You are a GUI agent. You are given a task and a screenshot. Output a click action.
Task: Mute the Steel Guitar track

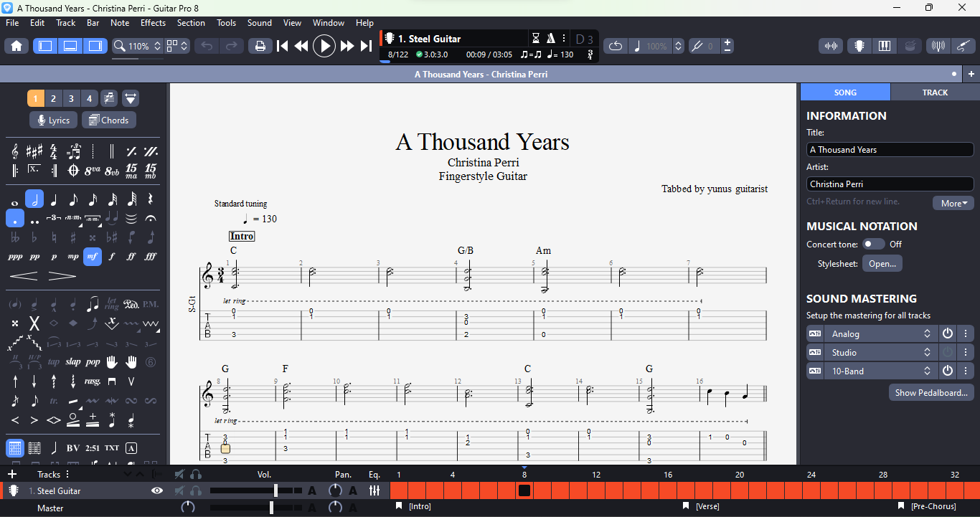point(180,490)
